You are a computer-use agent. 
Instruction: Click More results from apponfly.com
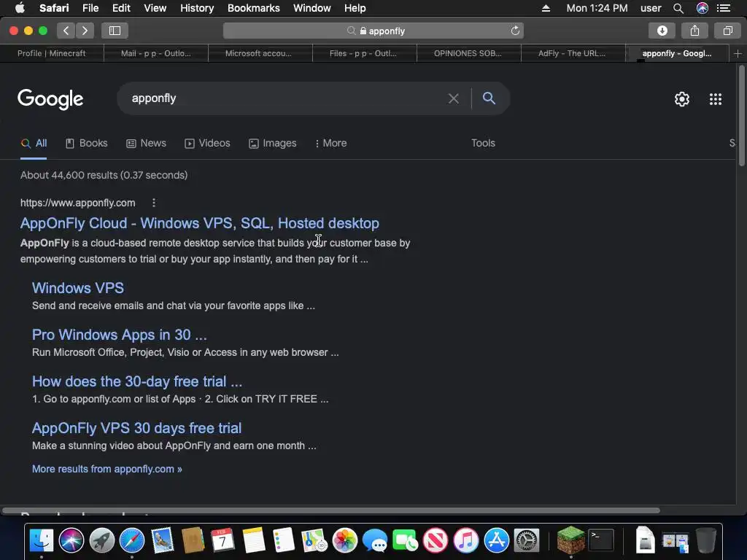107,469
